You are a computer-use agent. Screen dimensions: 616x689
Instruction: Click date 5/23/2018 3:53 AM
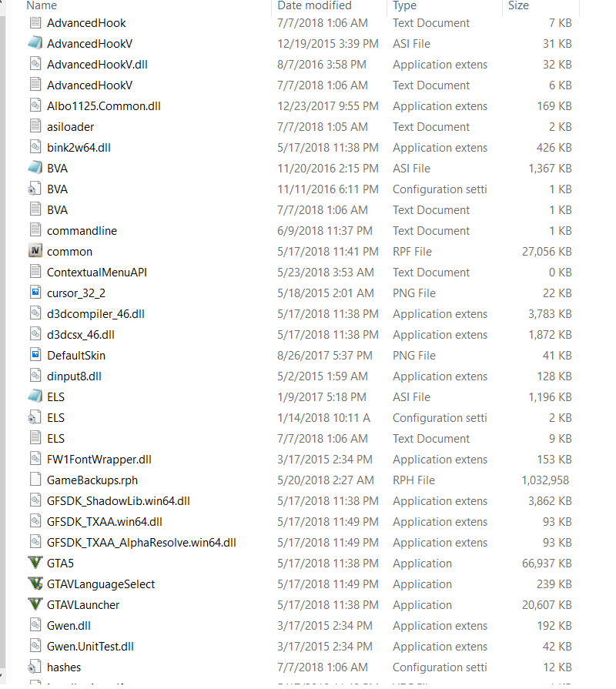click(x=326, y=272)
